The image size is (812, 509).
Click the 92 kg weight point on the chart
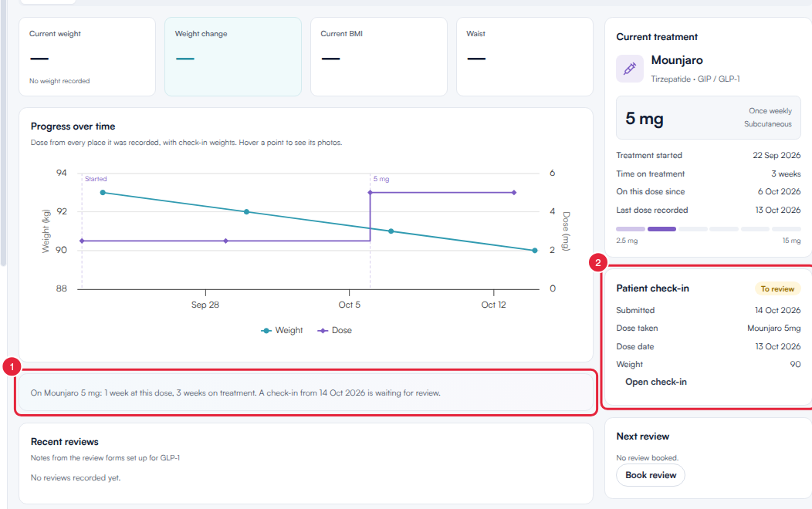[246, 211]
